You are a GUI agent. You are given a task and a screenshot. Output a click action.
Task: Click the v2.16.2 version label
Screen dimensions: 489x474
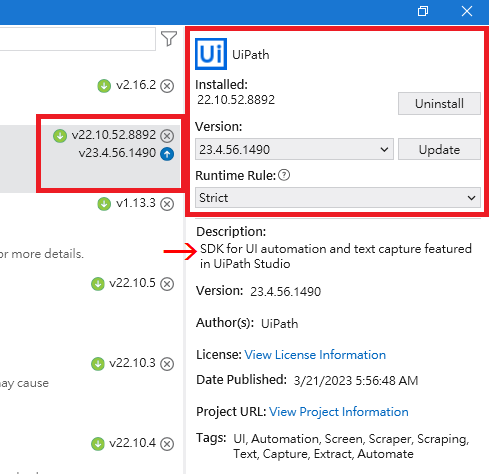point(136,85)
